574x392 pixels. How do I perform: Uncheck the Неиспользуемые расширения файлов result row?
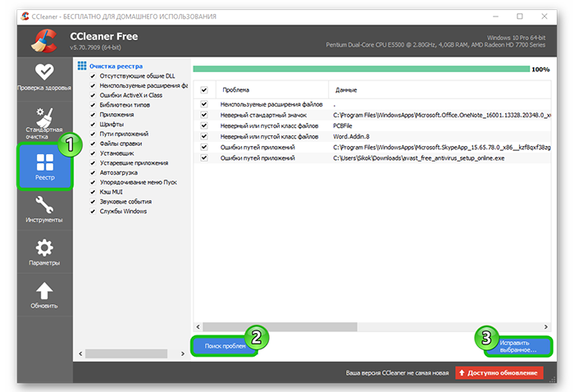tap(204, 104)
